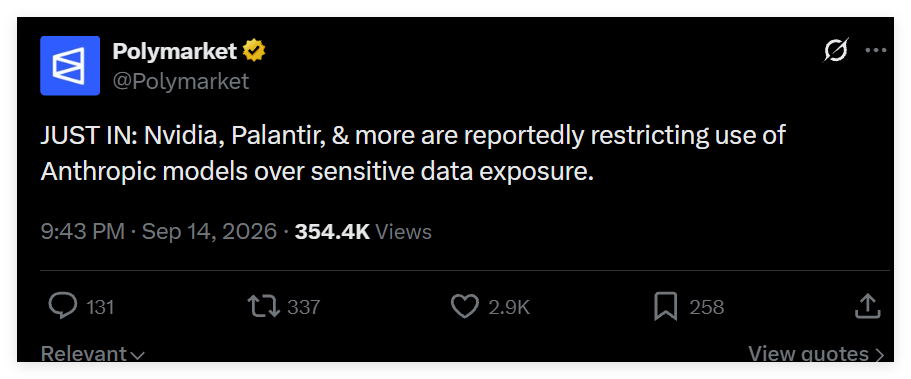Click the gold verified badge

[254, 52]
